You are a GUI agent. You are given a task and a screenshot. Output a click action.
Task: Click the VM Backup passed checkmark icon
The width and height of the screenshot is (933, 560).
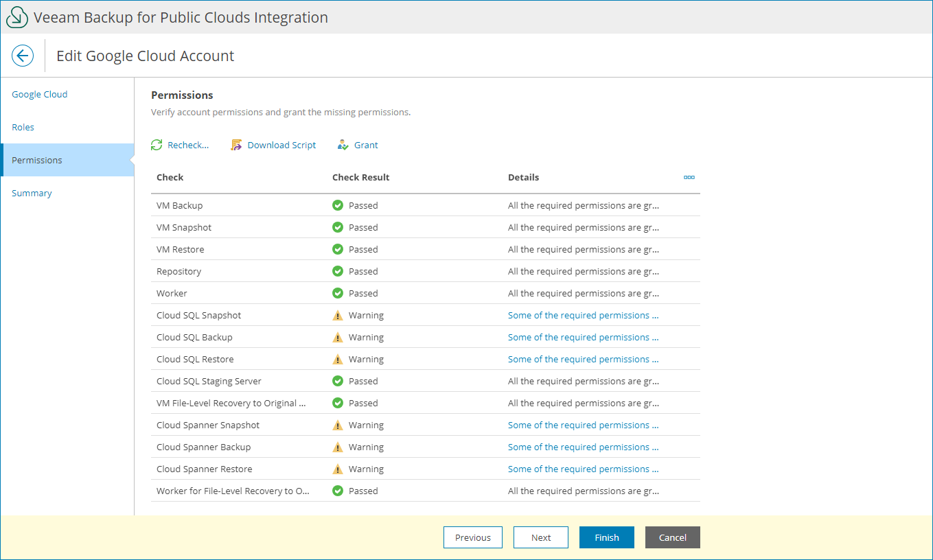[338, 205]
